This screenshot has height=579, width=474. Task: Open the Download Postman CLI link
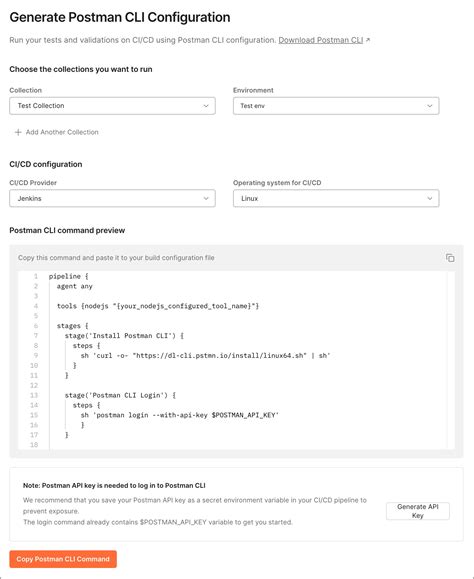[321, 40]
